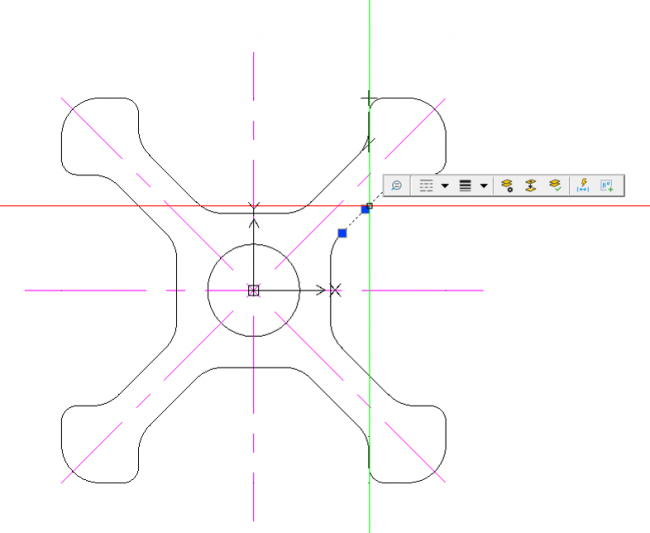Click the lightning bolt power dimension icon

[583, 185]
